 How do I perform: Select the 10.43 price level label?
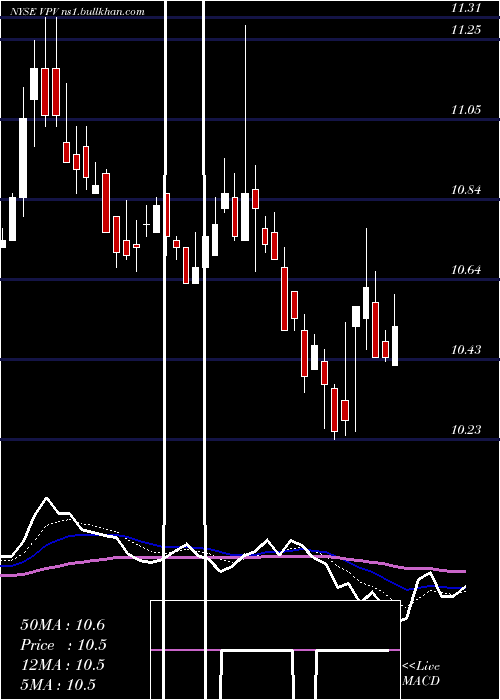click(x=466, y=350)
